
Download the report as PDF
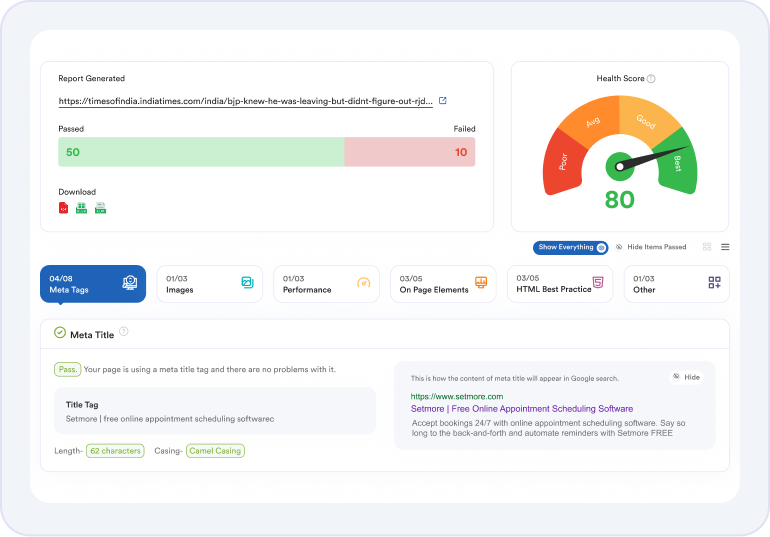tap(63, 208)
